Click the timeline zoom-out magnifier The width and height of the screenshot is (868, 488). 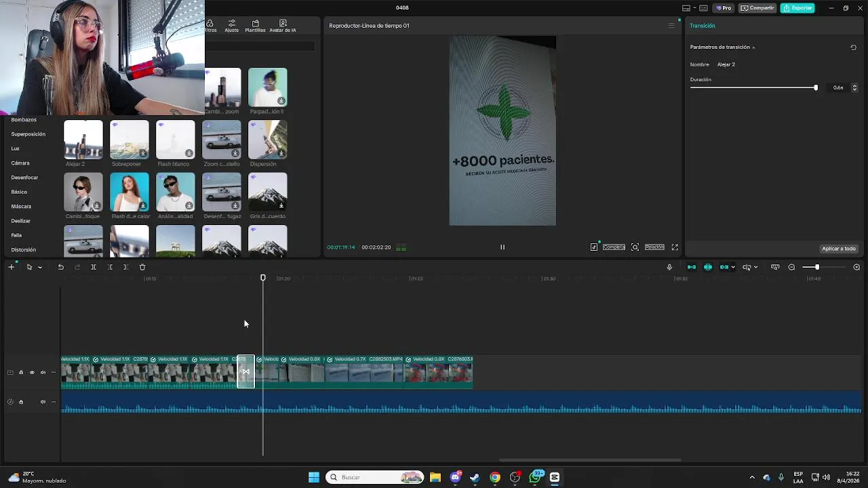pyautogui.click(x=791, y=267)
